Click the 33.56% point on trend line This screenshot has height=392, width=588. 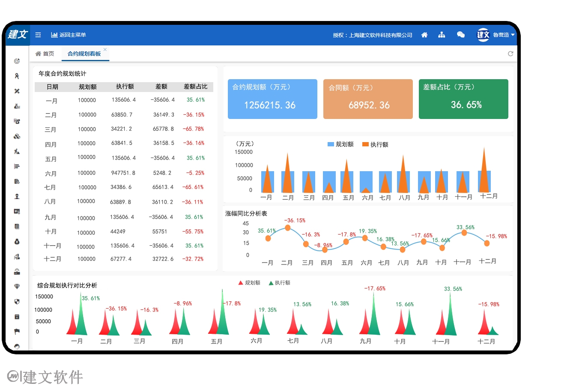pyautogui.click(x=465, y=233)
